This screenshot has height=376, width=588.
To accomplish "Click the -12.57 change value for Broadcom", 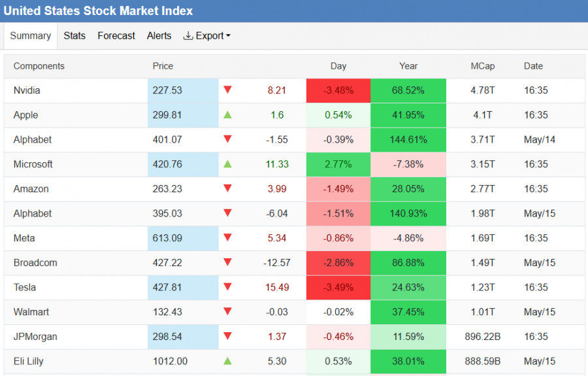I will [277, 263].
